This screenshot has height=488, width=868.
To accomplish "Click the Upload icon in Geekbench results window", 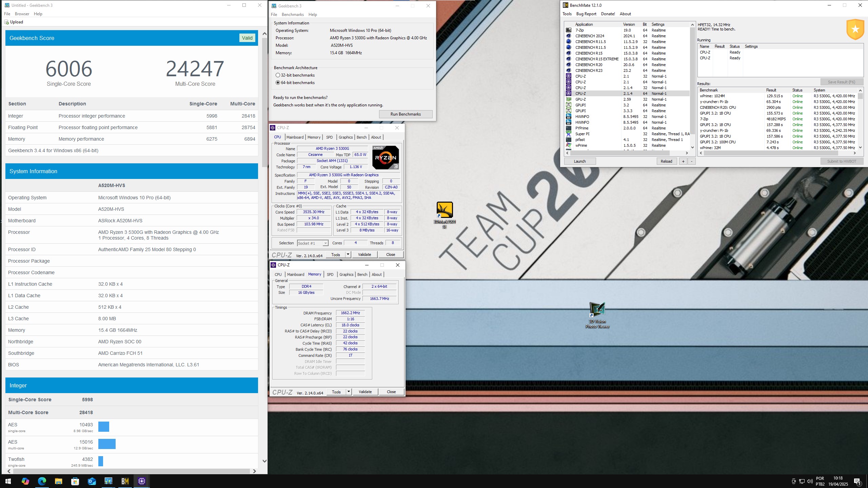I will tap(6, 22).
